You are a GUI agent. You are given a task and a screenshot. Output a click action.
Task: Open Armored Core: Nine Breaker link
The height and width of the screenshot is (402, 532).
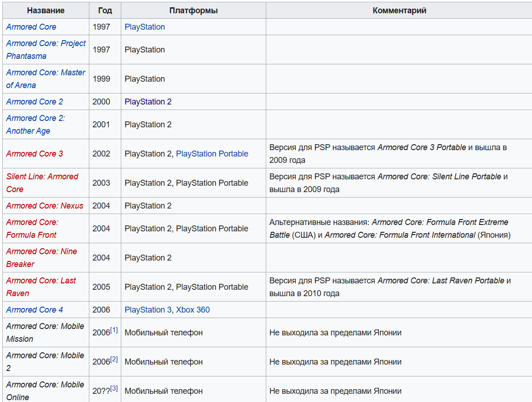41,257
